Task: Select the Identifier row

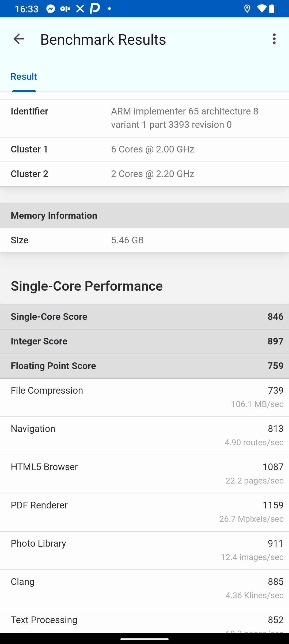Action: (x=144, y=118)
